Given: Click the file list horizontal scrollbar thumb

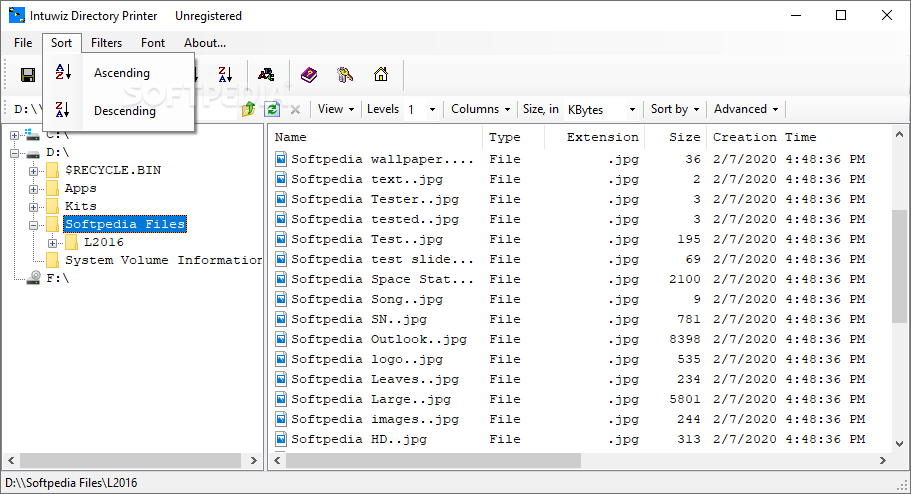Looking at the screenshot, I should pos(433,460).
